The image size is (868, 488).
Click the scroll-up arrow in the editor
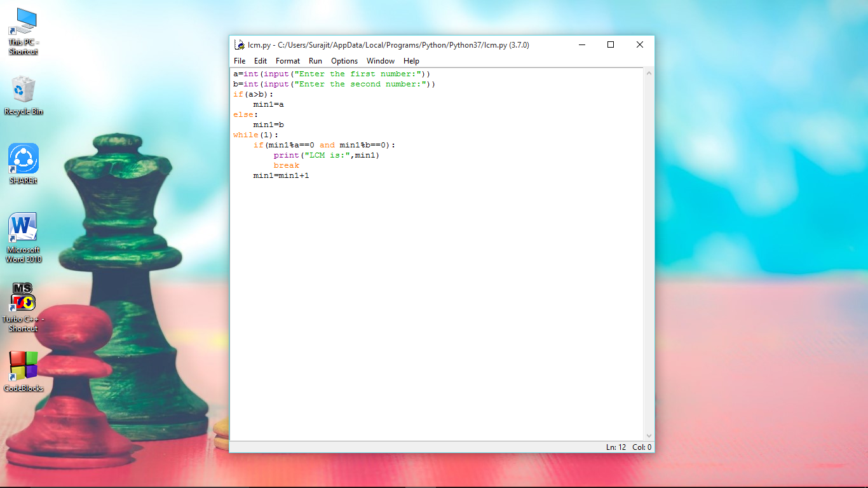(x=649, y=72)
